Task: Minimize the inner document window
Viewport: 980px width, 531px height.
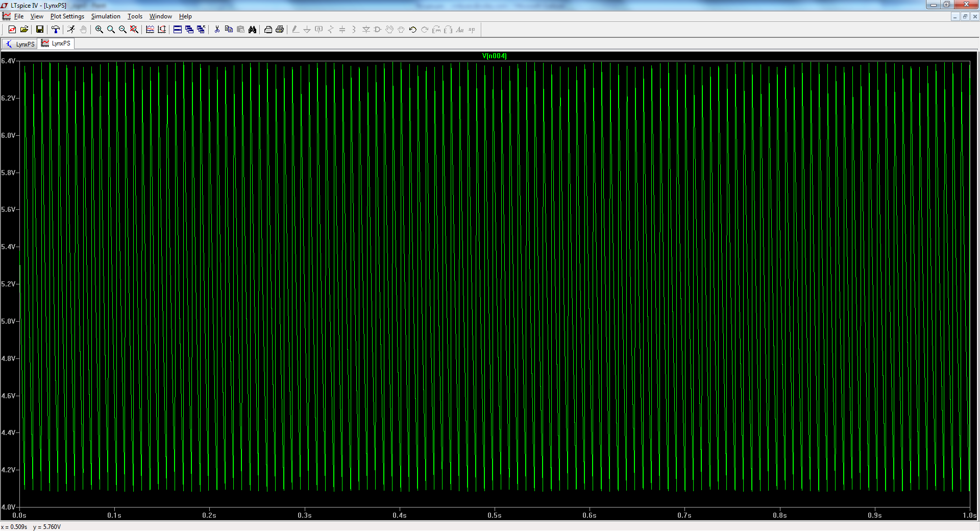Action: point(955,16)
